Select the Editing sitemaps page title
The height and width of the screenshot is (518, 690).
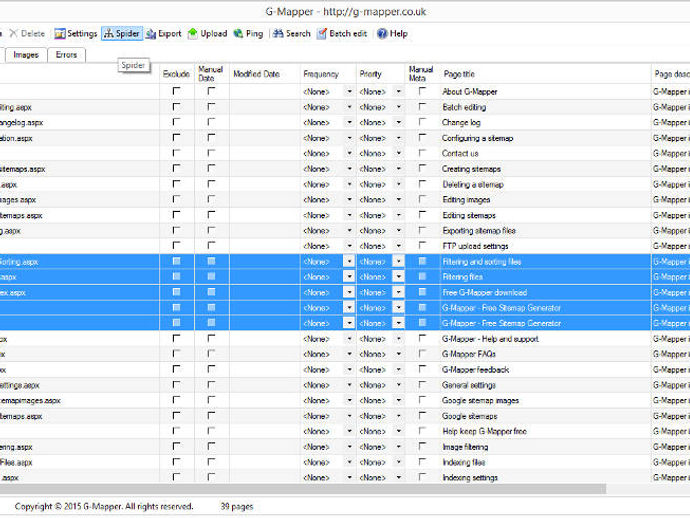coord(469,215)
